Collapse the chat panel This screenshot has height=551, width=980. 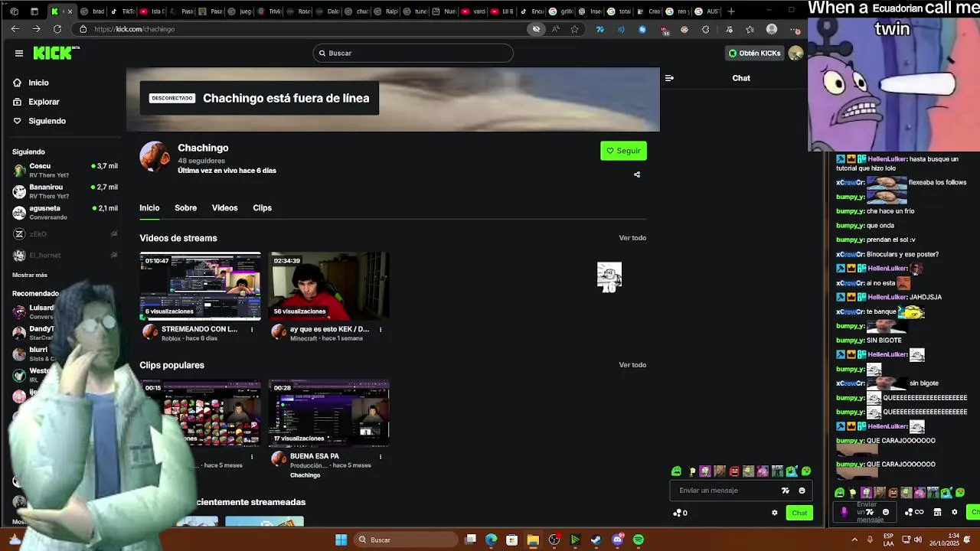tap(669, 78)
